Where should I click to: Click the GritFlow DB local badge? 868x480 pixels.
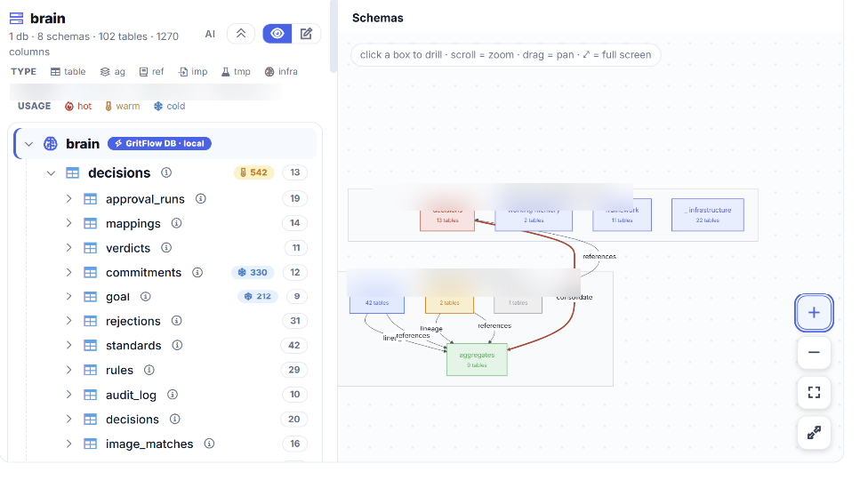click(x=159, y=144)
